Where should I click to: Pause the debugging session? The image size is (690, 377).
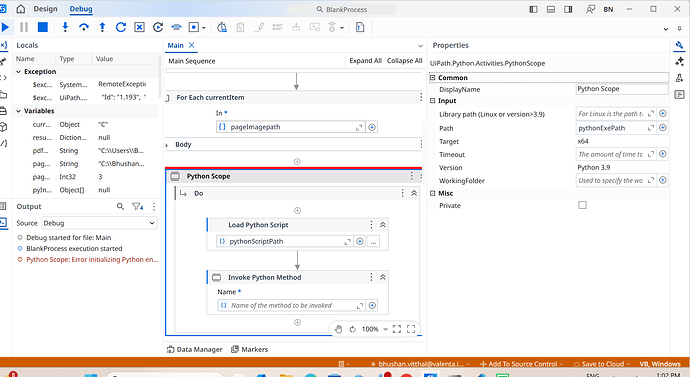click(24, 27)
